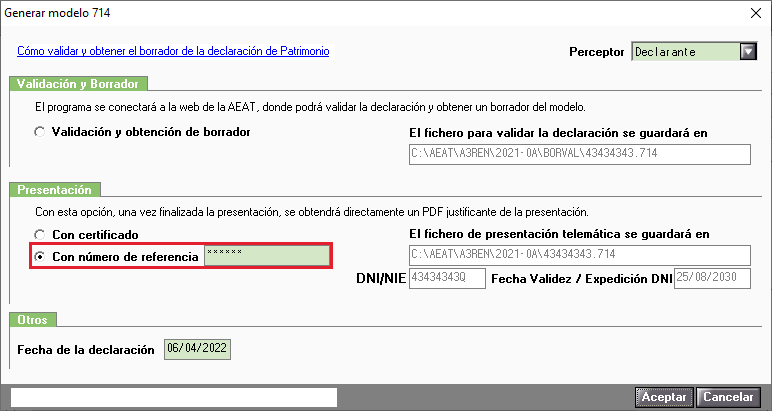
Task: Select Validación y obtención de borrador option
Action: pos(39,132)
